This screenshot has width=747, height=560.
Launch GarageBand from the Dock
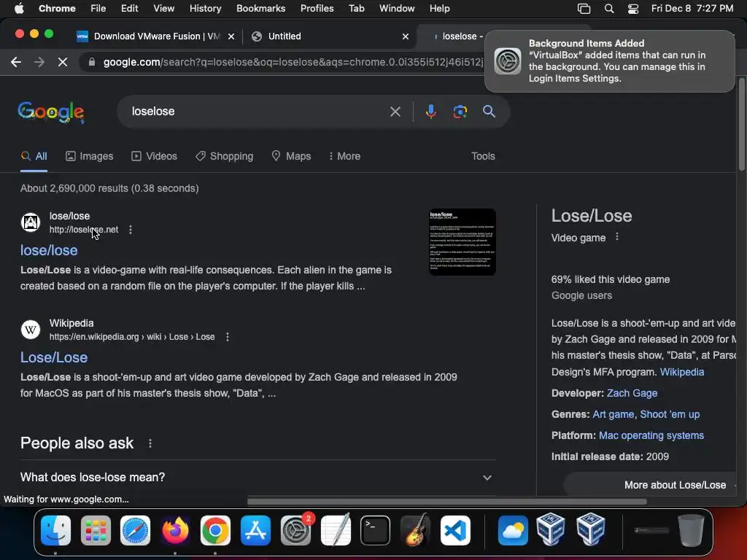pyautogui.click(x=415, y=530)
